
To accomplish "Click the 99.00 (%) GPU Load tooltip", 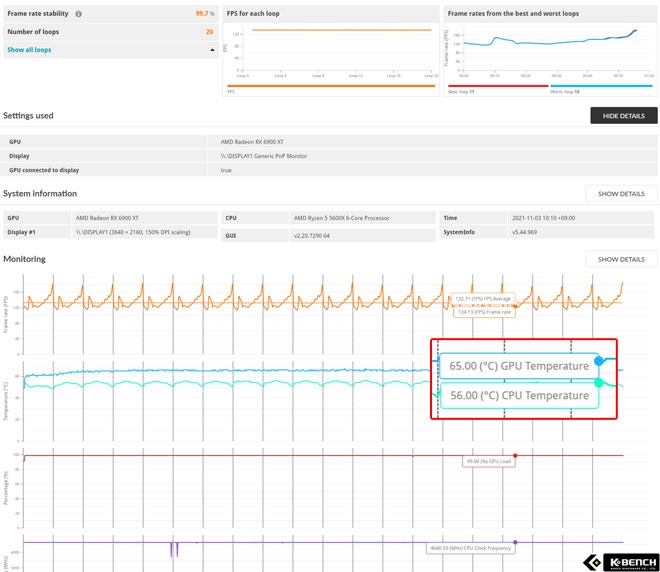I will 489,461.
